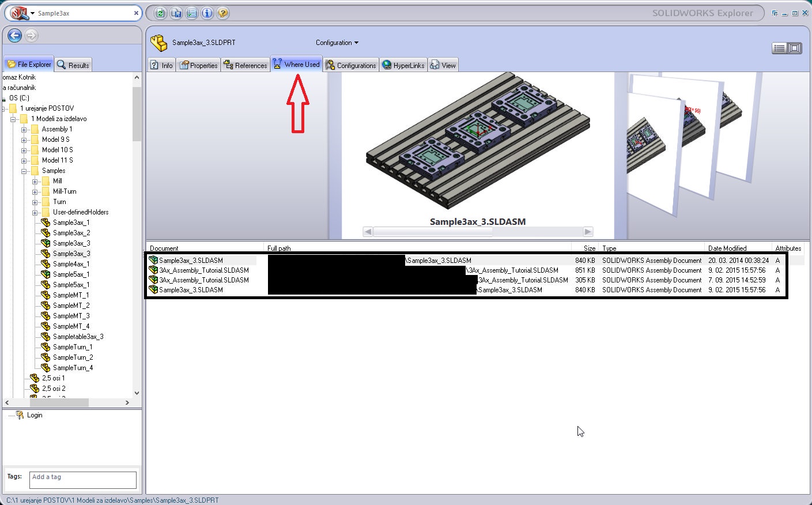Open the Options checklist icon
Viewport: 812px width, 505px height.
[192, 13]
